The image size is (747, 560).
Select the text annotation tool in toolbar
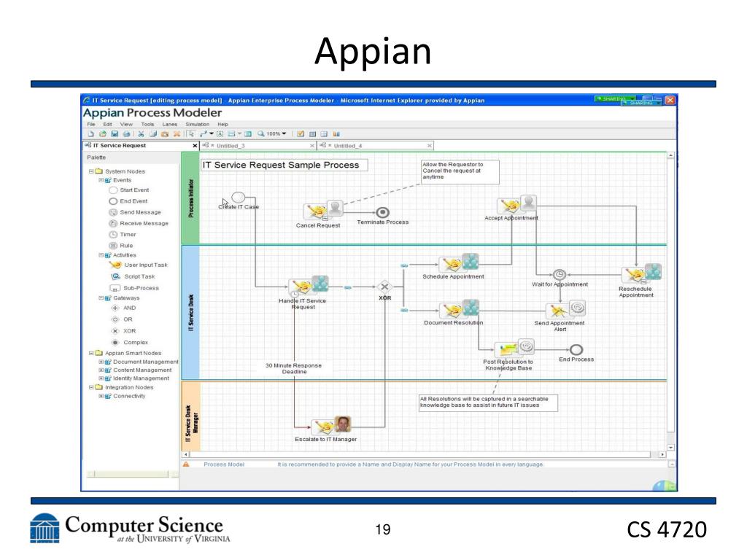220,134
